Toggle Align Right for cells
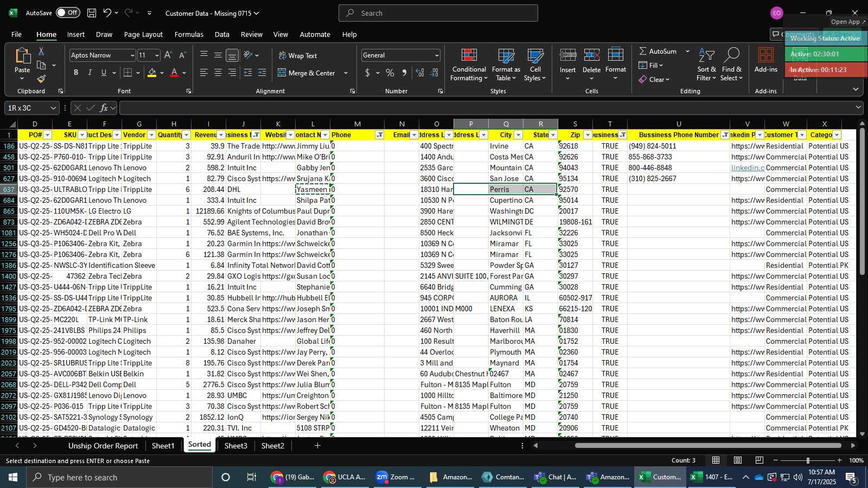Viewport: 868px width, 488px height. click(x=232, y=73)
